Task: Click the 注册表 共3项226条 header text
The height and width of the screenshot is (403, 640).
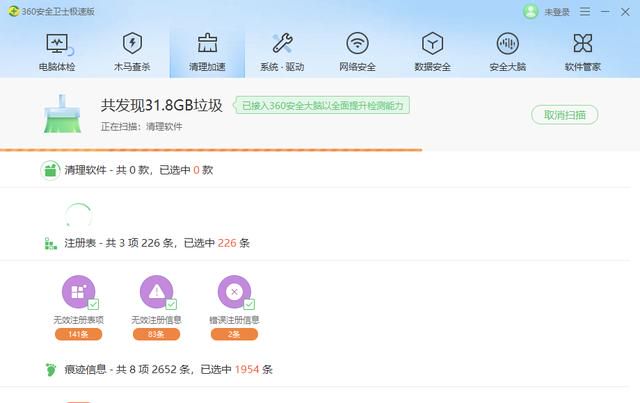Action: (x=157, y=243)
